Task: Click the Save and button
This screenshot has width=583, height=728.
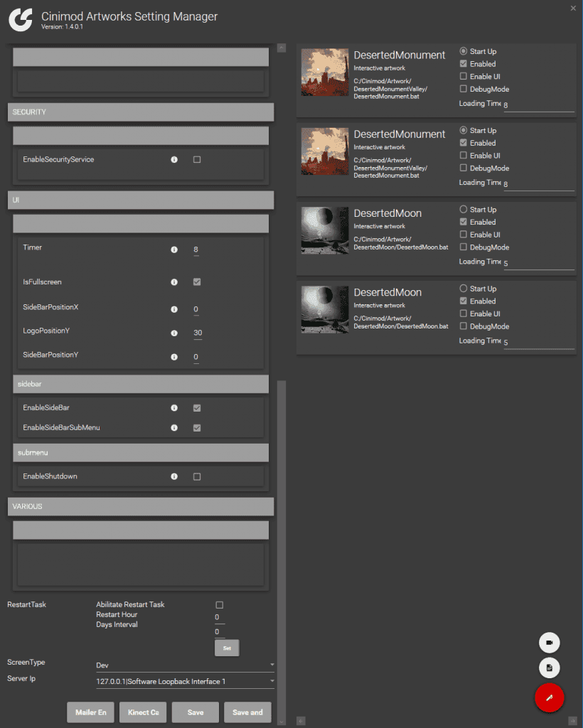Action: tap(247, 712)
